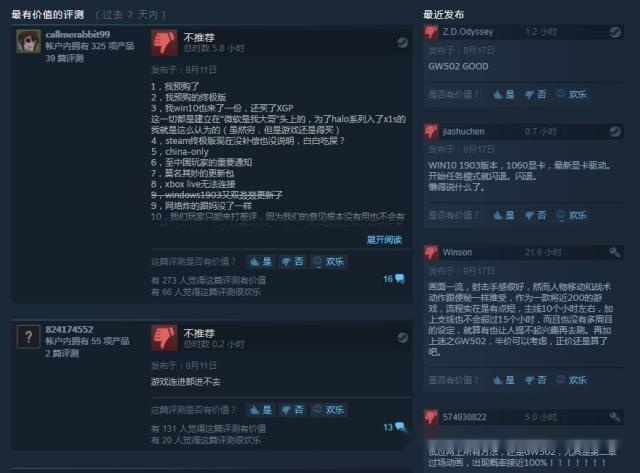Mark Z.D.Odyssey's review as 欢乐 (funny)
Screen dimensions: 640x473
(x=571, y=94)
